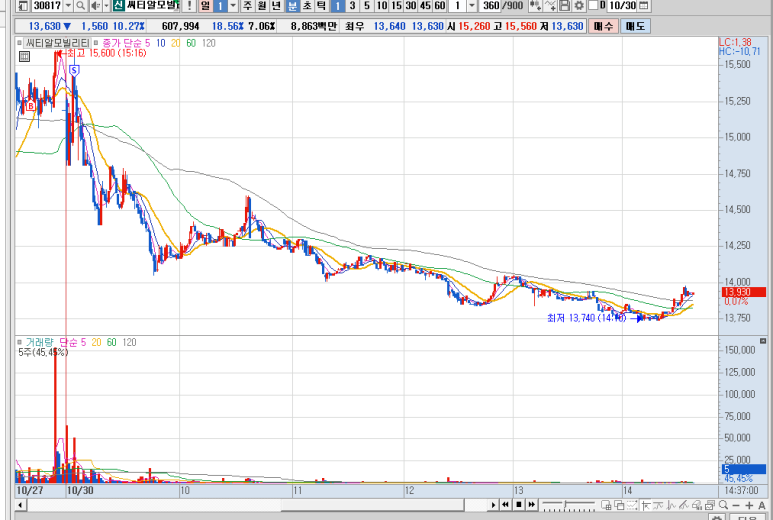Select the 월 monthly chart toggle

[262, 5]
